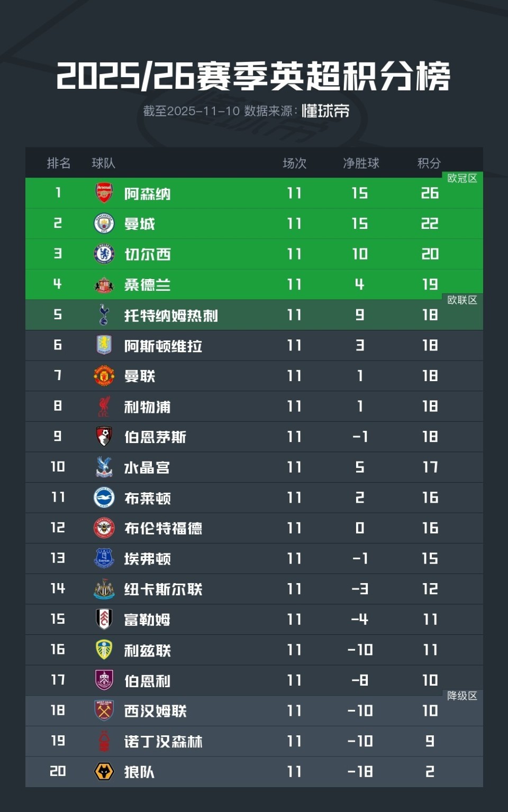Click the 降级区 relegation zone tag
This screenshot has width=508, height=812.
[x=462, y=696]
